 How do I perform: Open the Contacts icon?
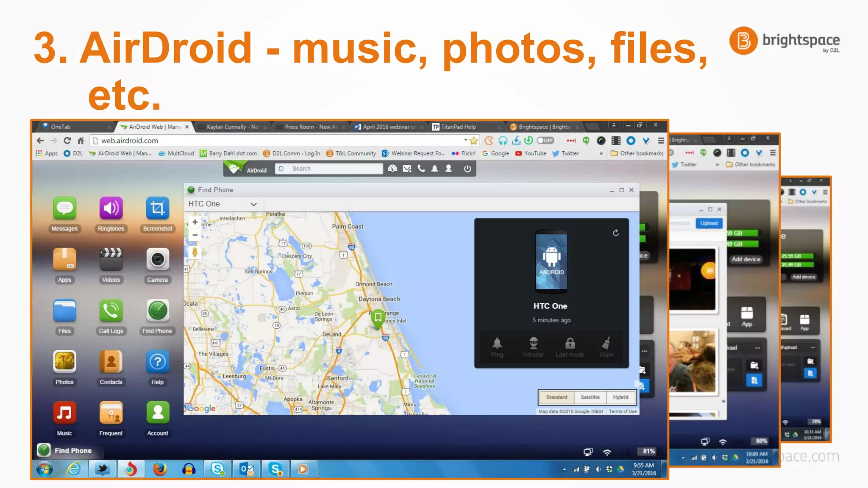tap(111, 362)
